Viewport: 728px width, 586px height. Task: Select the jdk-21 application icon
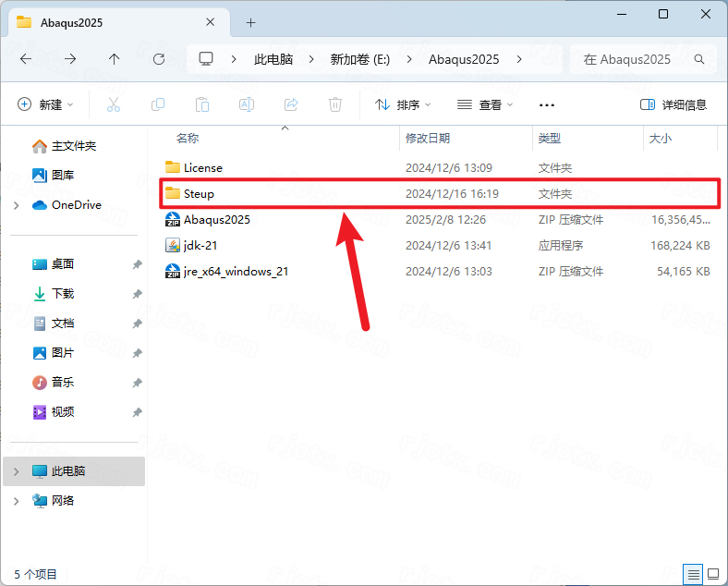[173, 245]
